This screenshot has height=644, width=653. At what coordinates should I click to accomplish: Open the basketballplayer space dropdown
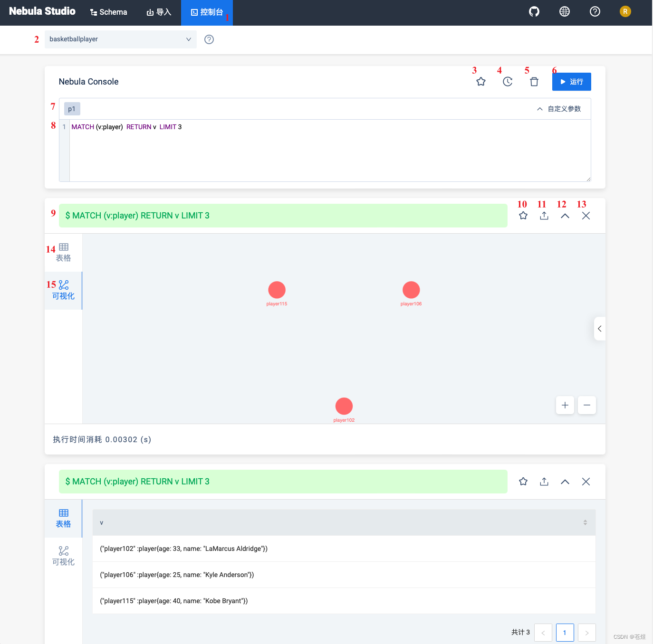click(x=121, y=39)
